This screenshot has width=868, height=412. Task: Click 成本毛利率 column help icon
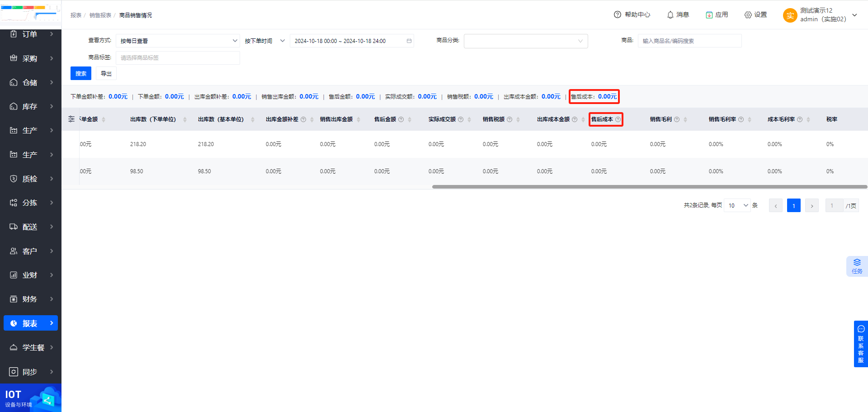point(800,119)
